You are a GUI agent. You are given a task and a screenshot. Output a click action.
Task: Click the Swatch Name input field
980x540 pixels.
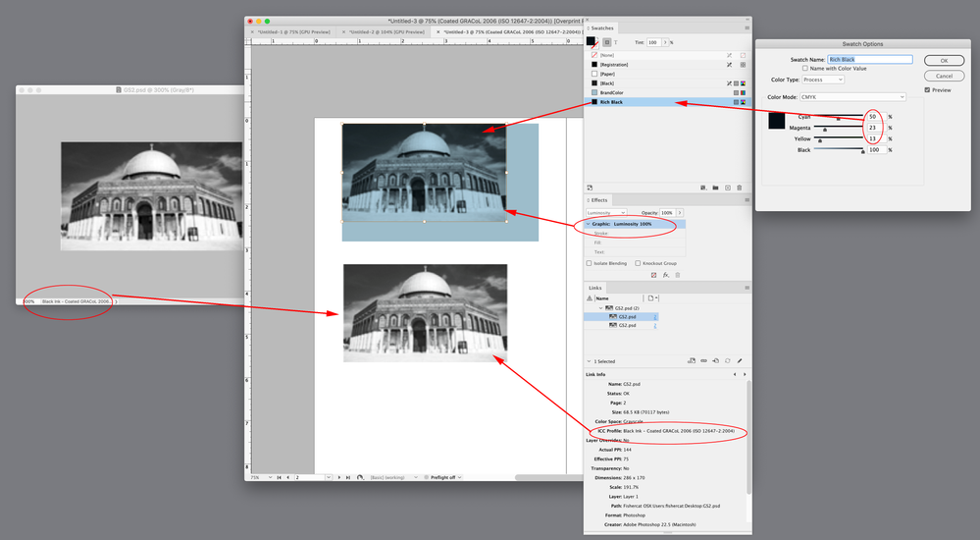pyautogui.click(x=870, y=60)
